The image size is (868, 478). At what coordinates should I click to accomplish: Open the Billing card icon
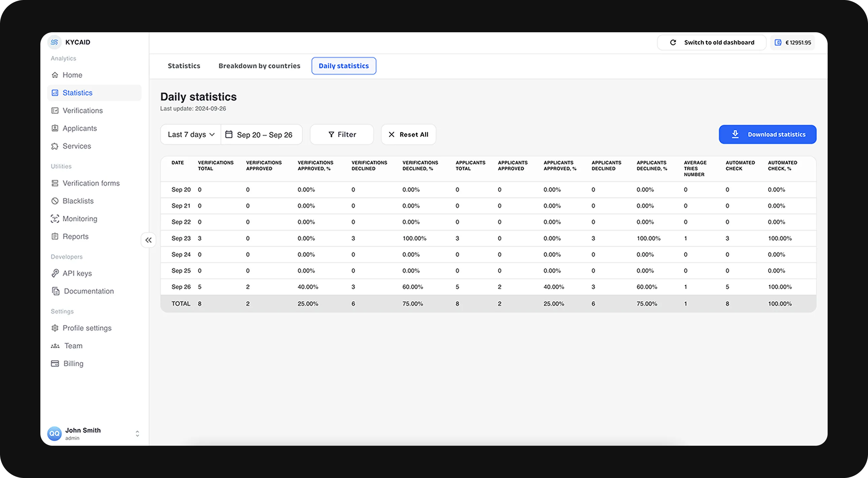[55, 364]
